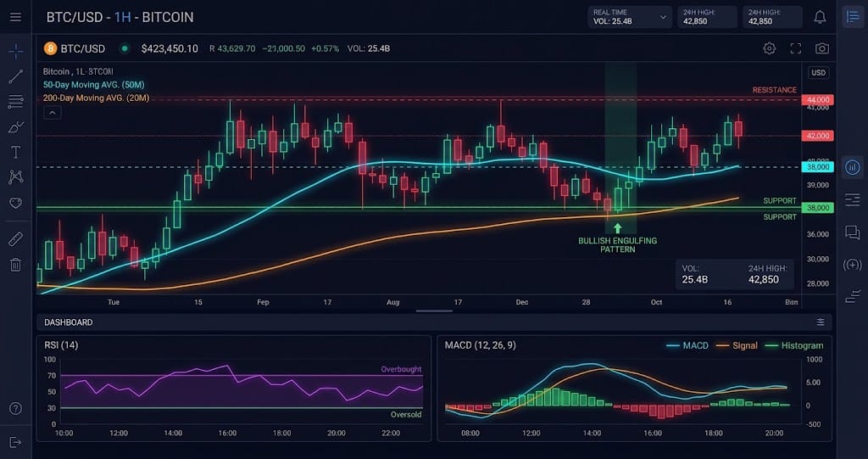Click the circled plus sidebar icon

pyautogui.click(x=853, y=265)
